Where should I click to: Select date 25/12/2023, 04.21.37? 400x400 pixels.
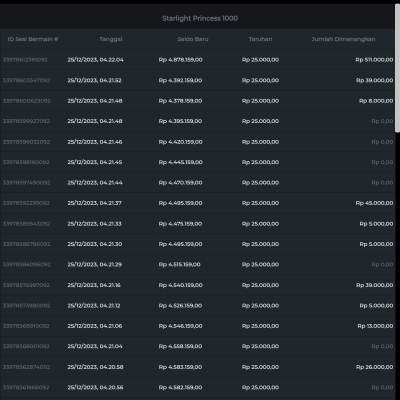click(94, 203)
